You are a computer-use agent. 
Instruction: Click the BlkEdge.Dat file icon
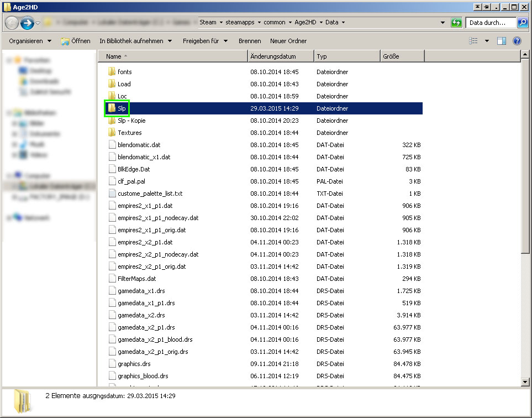112,169
